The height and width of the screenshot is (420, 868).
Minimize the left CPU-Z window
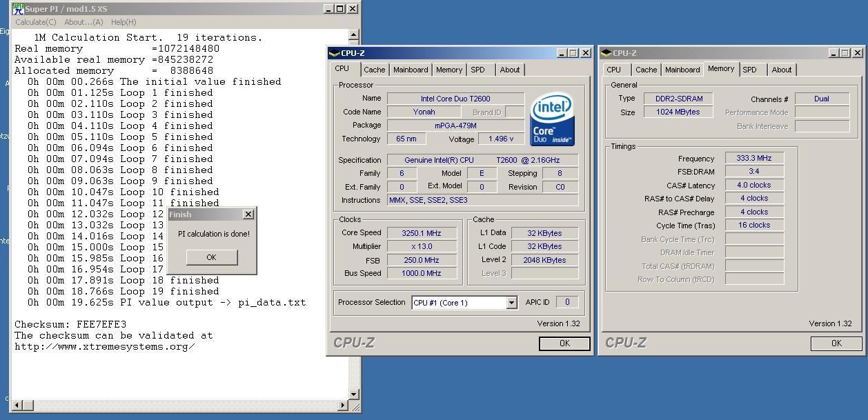click(x=562, y=53)
